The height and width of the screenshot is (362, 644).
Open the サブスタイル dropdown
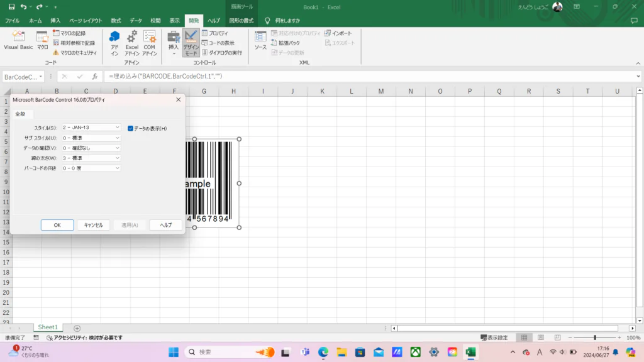pyautogui.click(x=91, y=138)
